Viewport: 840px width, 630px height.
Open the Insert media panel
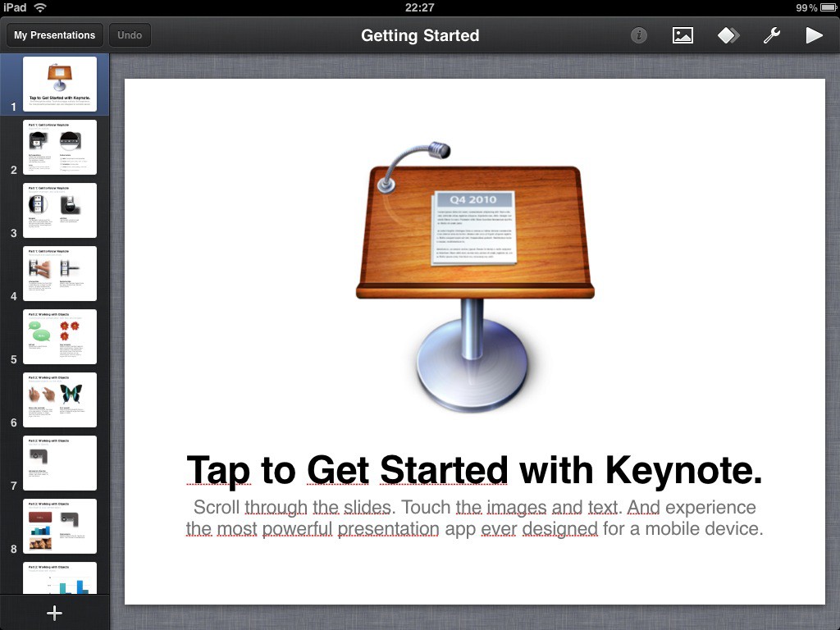point(682,35)
